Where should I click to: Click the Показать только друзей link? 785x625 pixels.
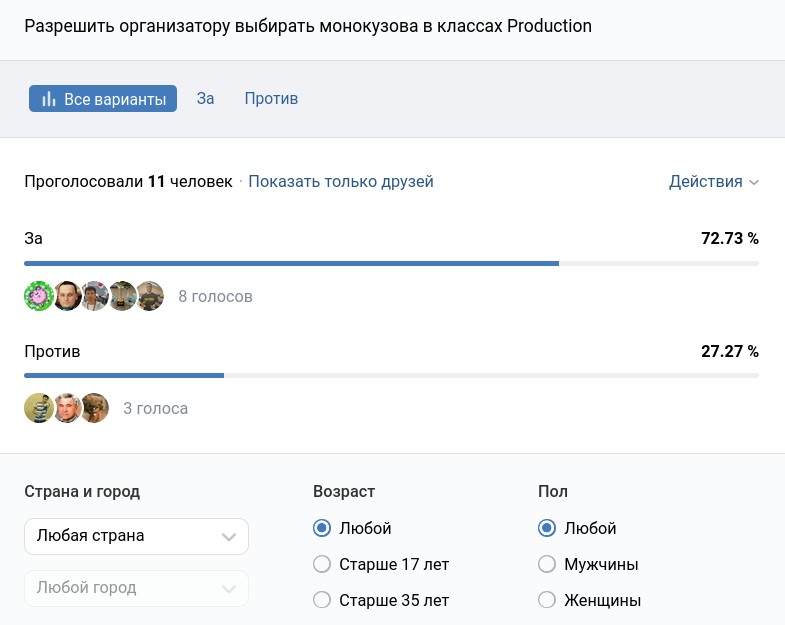341,181
